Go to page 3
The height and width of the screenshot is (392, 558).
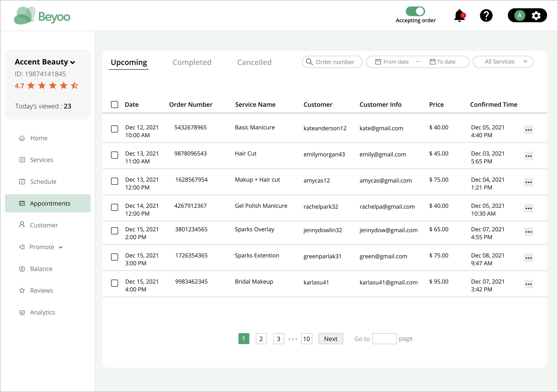pos(279,339)
